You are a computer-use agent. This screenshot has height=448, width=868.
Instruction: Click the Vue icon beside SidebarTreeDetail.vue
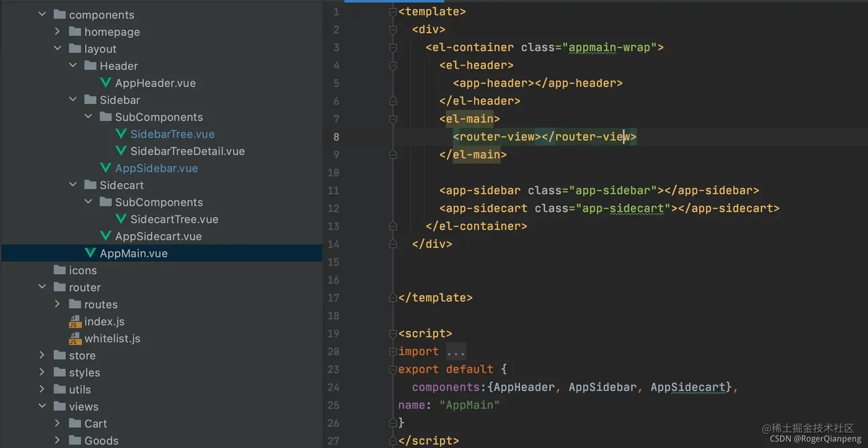click(121, 151)
